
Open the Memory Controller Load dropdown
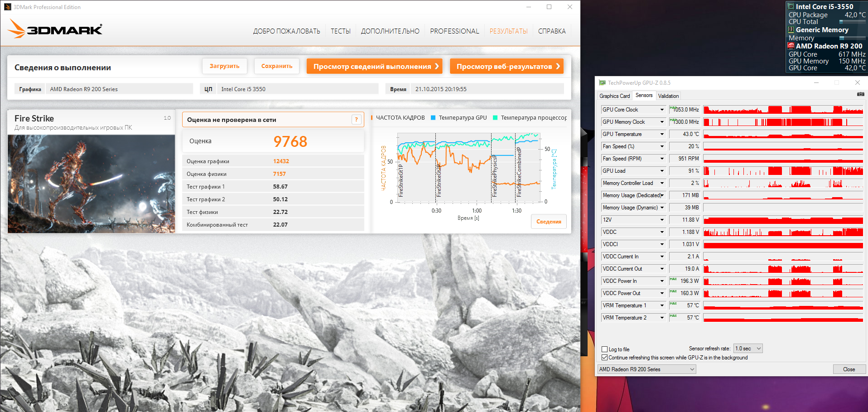(662, 183)
